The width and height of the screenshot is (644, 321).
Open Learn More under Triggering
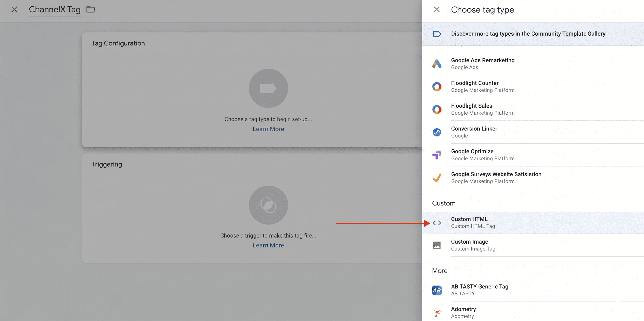click(x=268, y=245)
